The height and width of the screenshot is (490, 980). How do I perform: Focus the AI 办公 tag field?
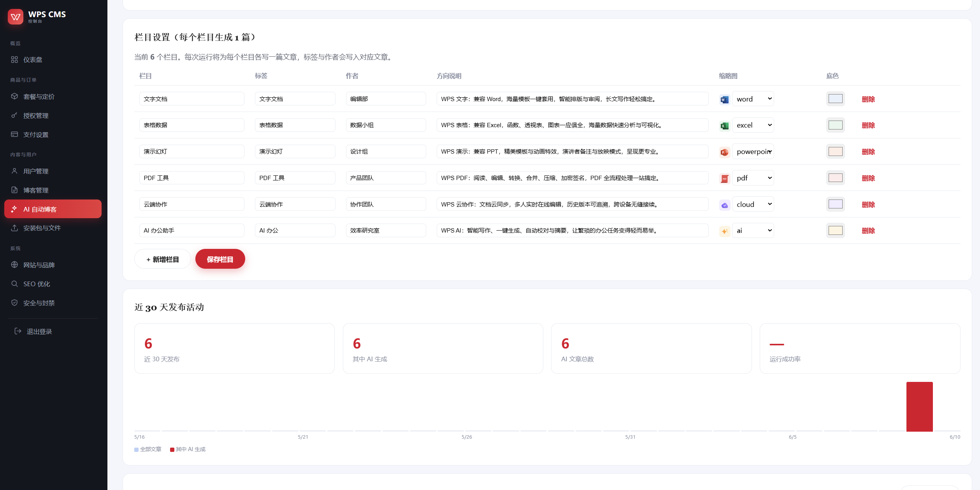[x=295, y=230]
